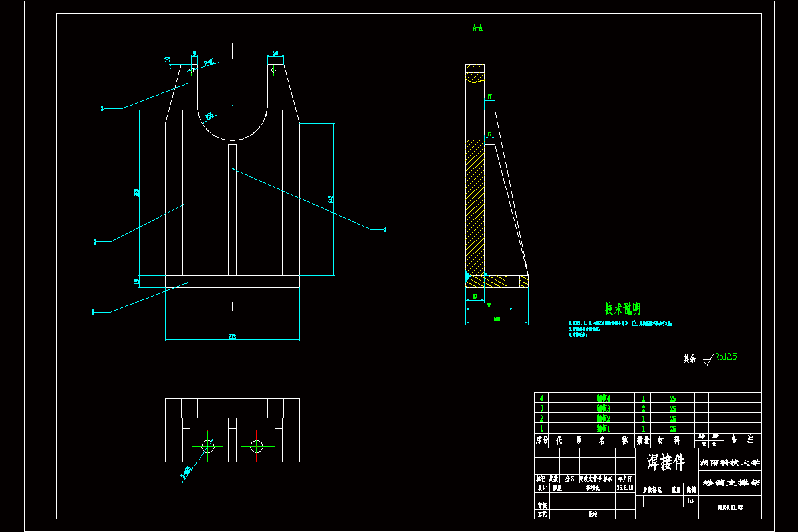
Task: Click the left bolt hole circle in bottom view
Action: point(208,445)
